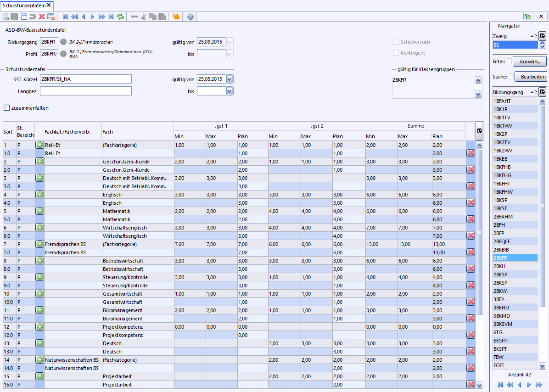Click into the Langbez. text field
Image resolution: width=549 pixels, height=392 pixels.
86,91
